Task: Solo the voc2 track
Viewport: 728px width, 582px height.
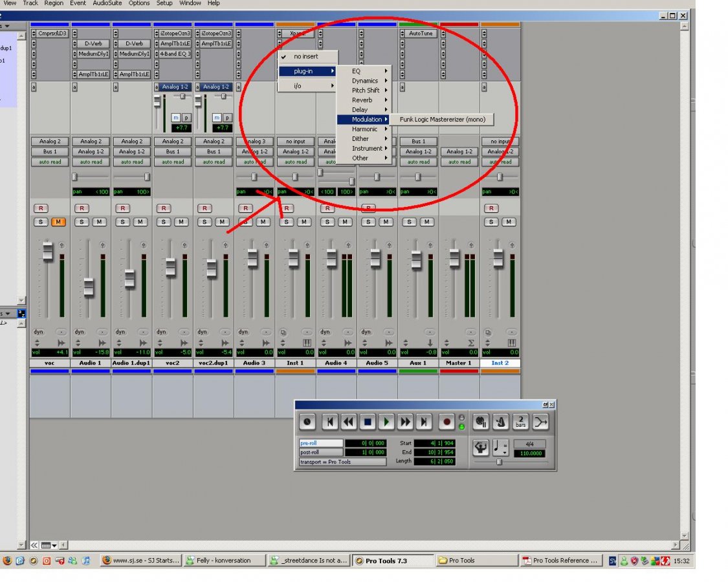Action: point(164,222)
